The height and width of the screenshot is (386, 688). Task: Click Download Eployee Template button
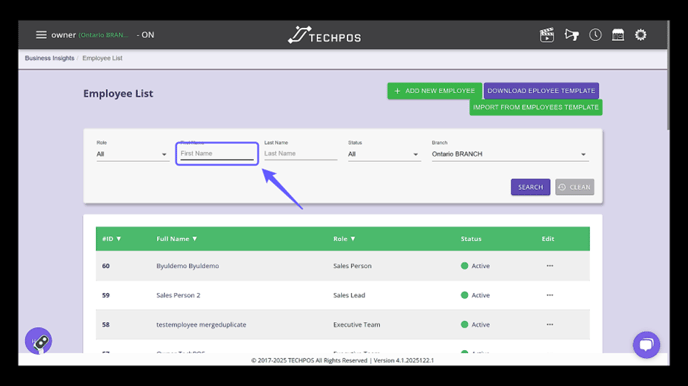(x=541, y=91)
